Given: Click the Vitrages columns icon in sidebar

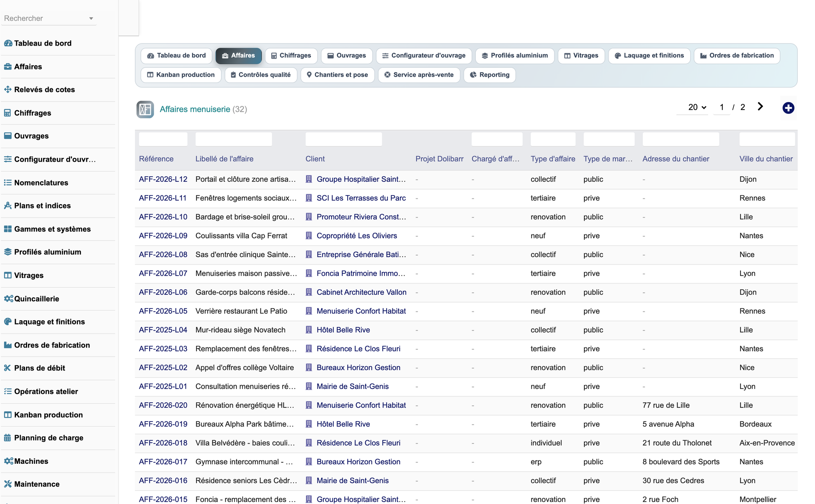Looking at the screenshot, I should (x=8, y=275).
